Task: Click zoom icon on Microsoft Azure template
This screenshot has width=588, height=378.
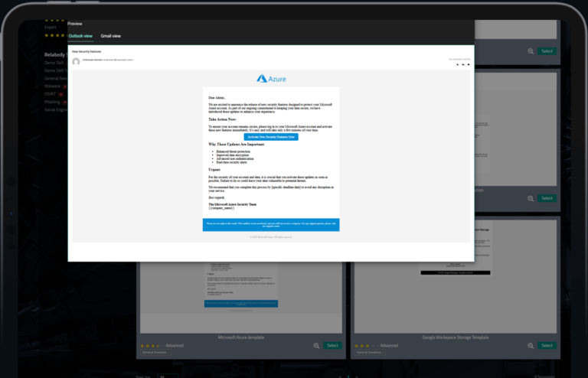Action: click(x=316, y=346)
